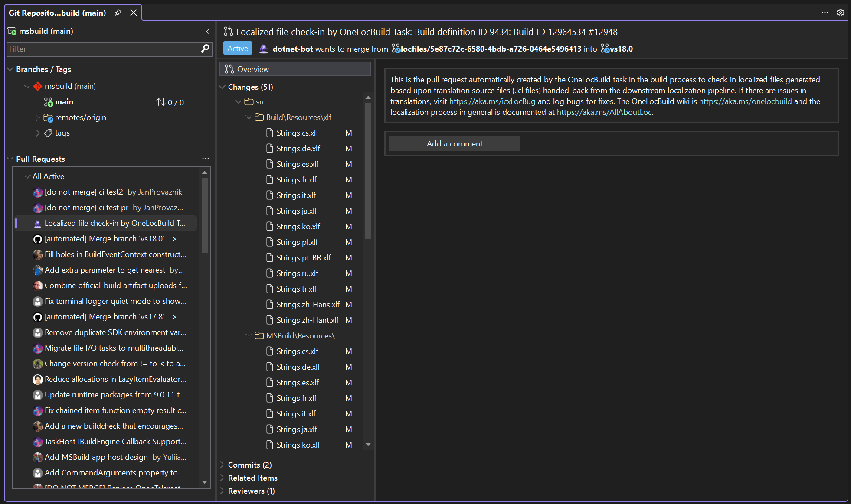Collapse the Pull Requests section
Viewport: 851px width, 504px height.
coord(10,159)
